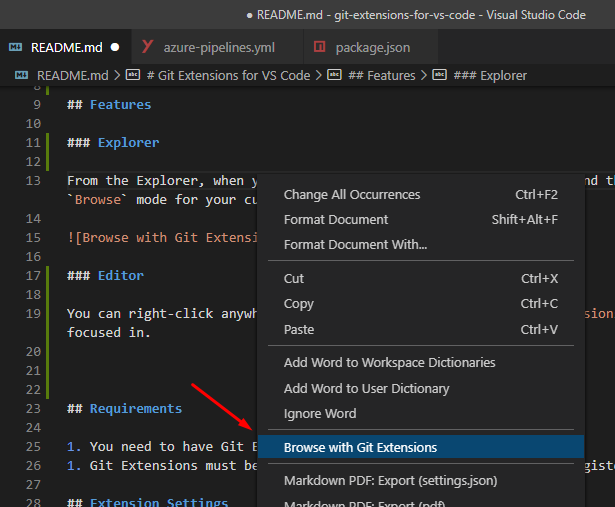
Task: Click the unsaved dot on the README.md tab
Action: (x=115, y=47)
